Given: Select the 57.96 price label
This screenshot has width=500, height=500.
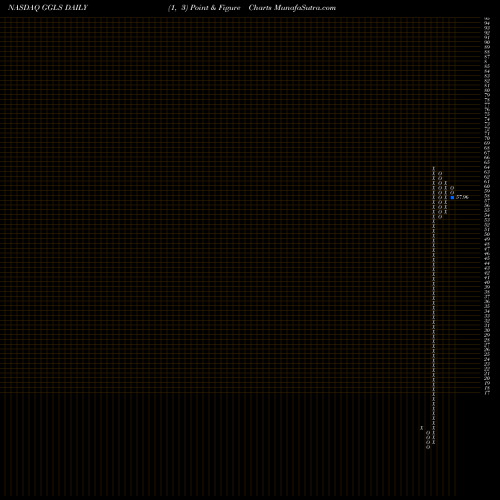Looking at the screenshot, I should pos(462,197).
